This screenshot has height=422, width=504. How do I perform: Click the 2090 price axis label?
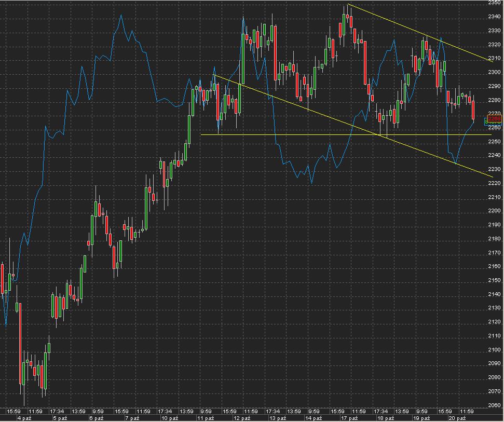click(x=494, y=363)
